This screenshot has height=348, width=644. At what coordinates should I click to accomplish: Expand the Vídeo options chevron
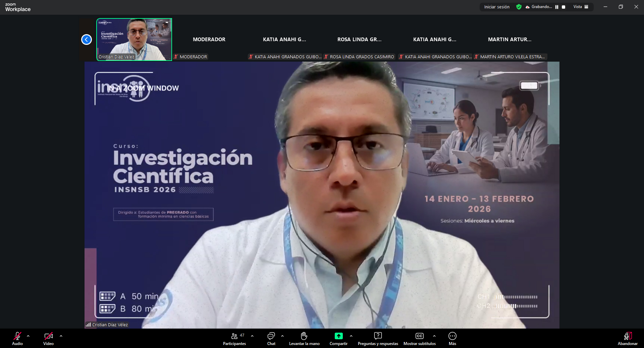tap(61, 336)
